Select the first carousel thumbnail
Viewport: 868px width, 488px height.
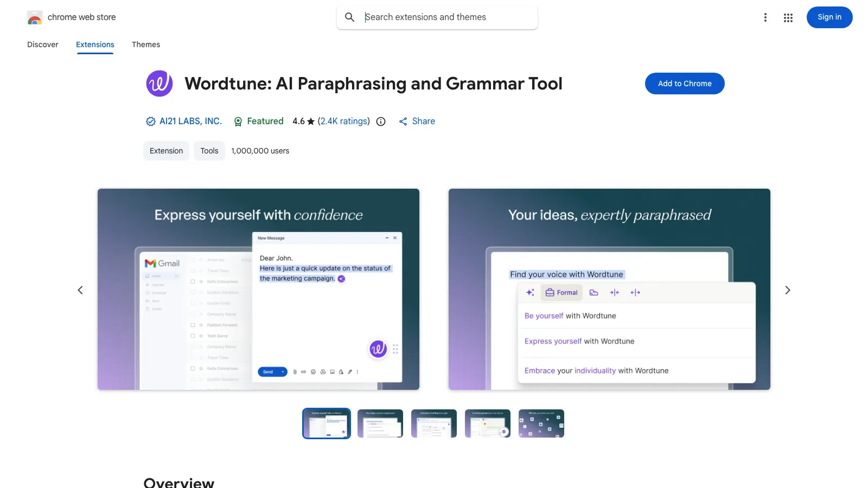coord(327,423)
